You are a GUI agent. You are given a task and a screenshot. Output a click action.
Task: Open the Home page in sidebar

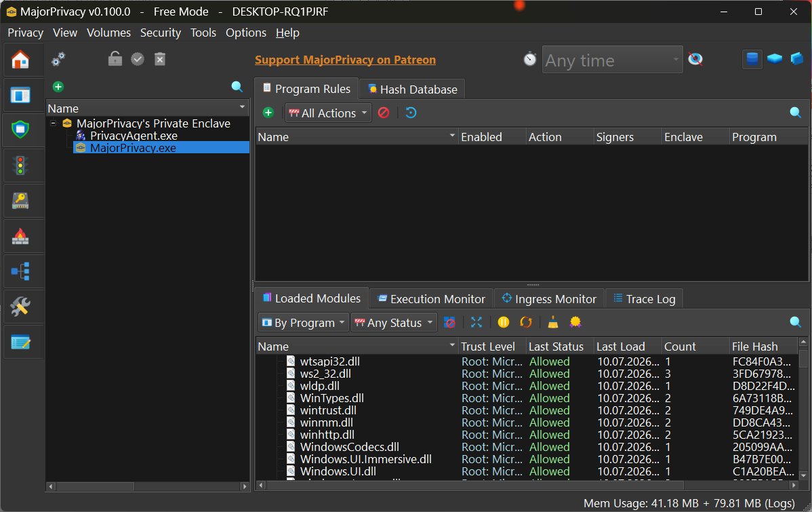[20, 60]
